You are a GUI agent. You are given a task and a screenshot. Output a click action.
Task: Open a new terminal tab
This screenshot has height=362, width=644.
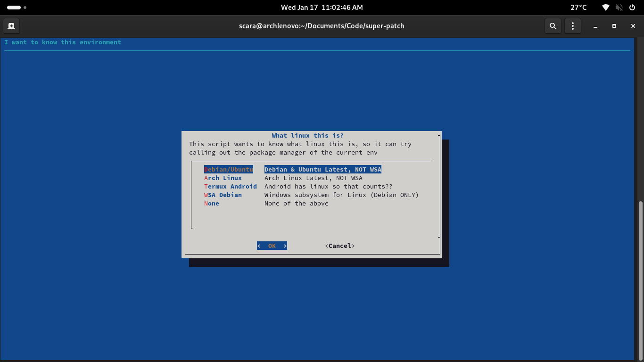coord(11,26)
